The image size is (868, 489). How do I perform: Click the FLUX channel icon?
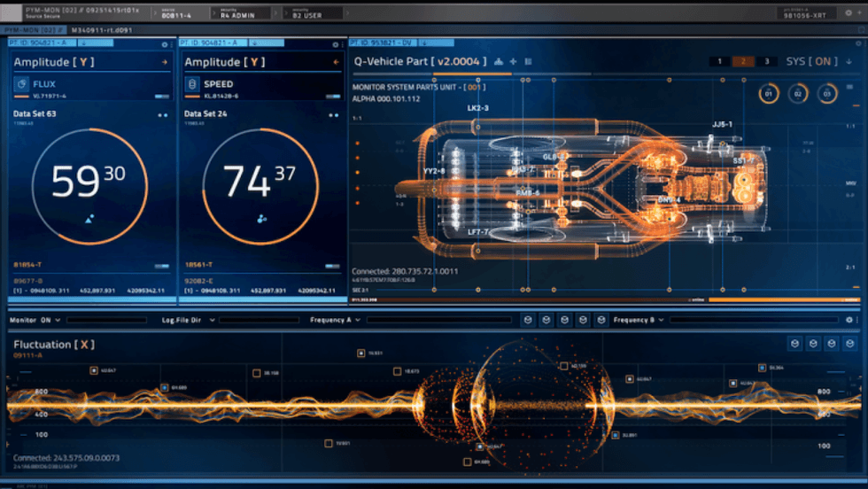coord(21,83)
